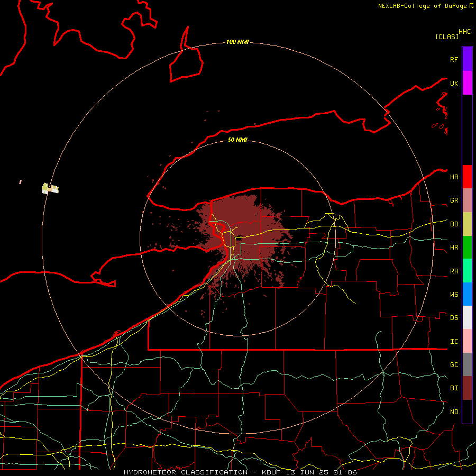The image size is (476, 476).
Task: Click the DS legend label
Action: (454, 317)
